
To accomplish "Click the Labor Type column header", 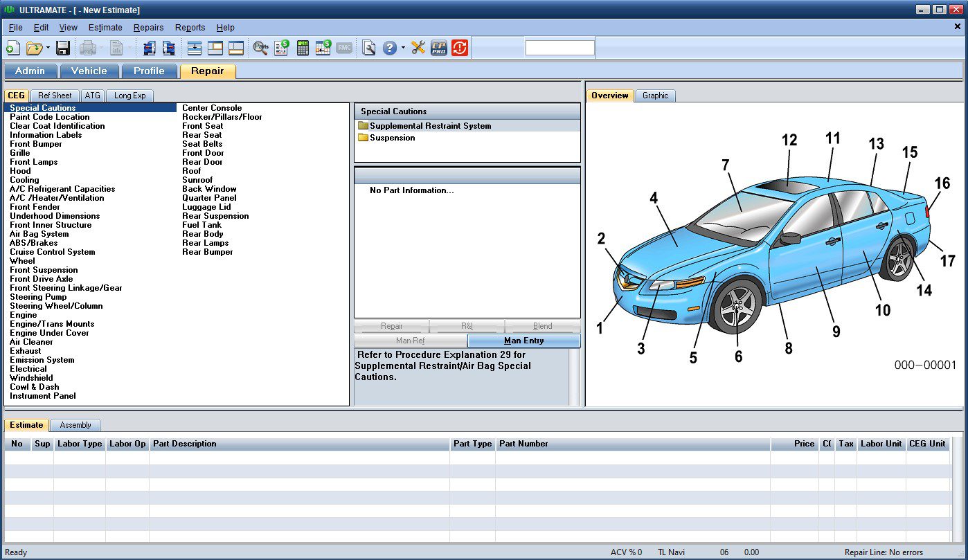I will click(80, 444).
